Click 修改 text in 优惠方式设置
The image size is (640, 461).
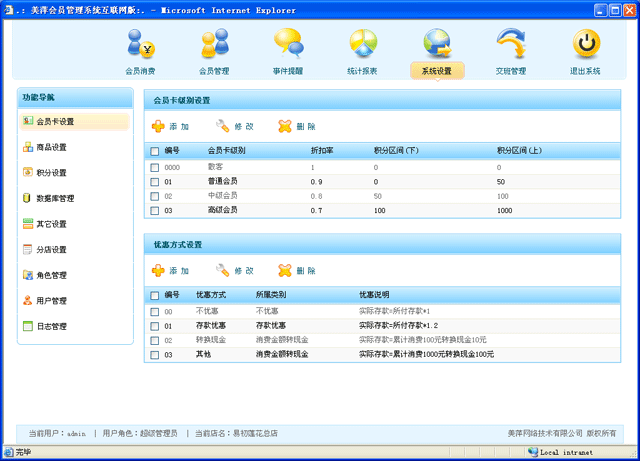pyautogui.click(x=244, y=271)
